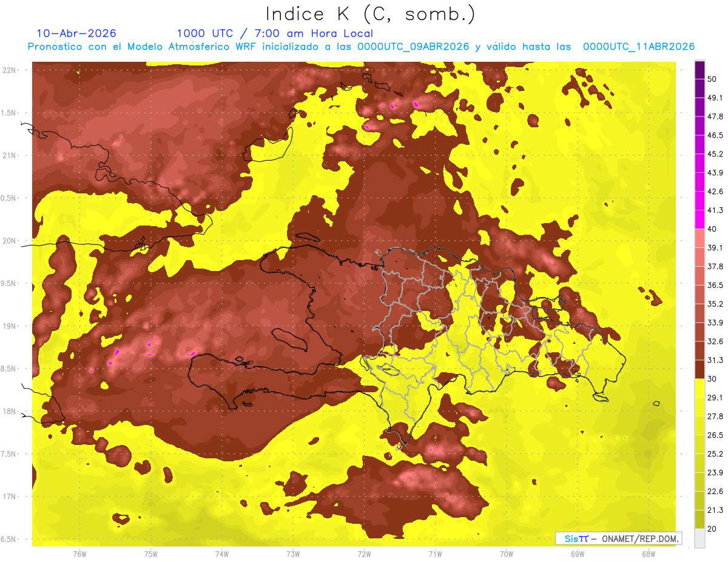Click the pink swatch between 39.1 and 40

click(x=699, y=238)
